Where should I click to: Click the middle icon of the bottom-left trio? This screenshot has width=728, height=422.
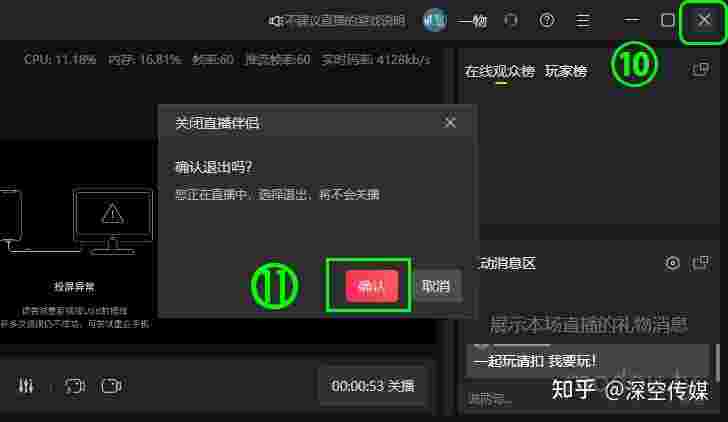tap(75, 386)
